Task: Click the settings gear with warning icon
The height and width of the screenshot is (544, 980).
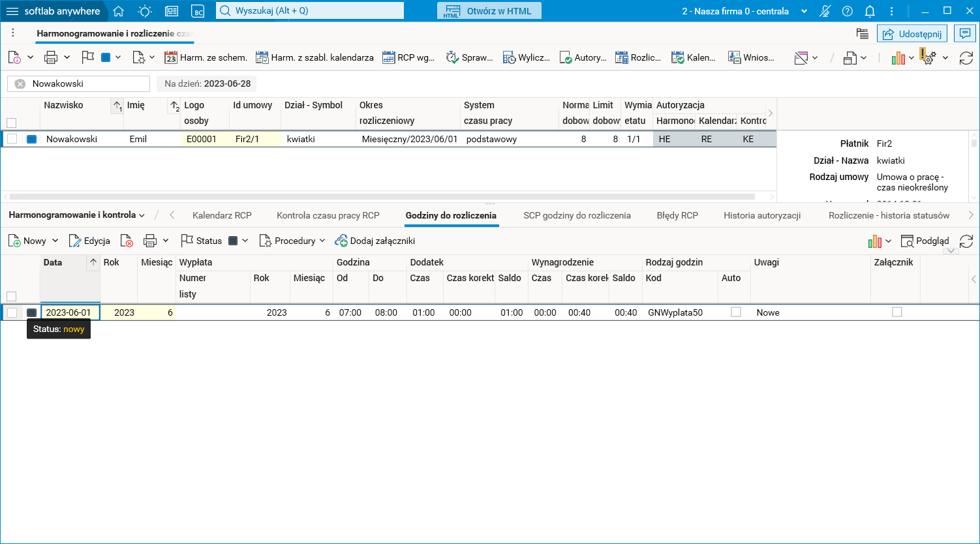Action: [x=928, y=57]
